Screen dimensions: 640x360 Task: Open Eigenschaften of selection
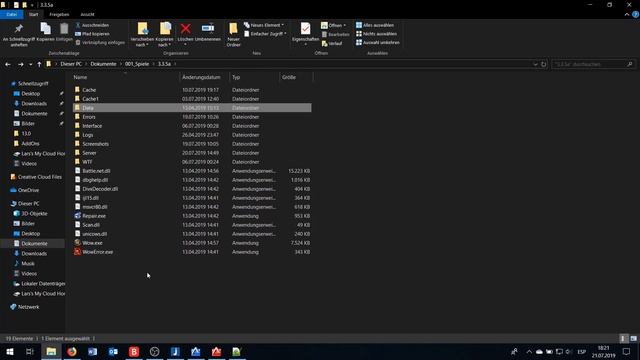coord(305,33)
